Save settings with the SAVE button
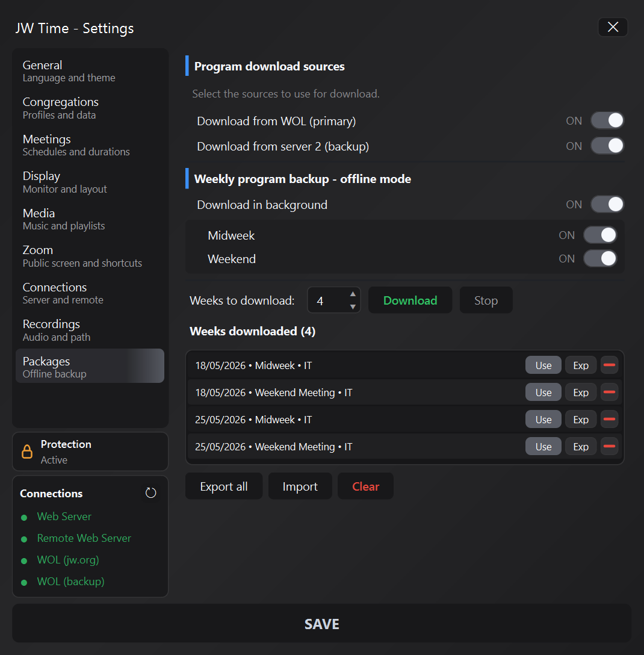The height and width of the screenshot is (655, 644). pyautogui.click(x=321, y=623)
